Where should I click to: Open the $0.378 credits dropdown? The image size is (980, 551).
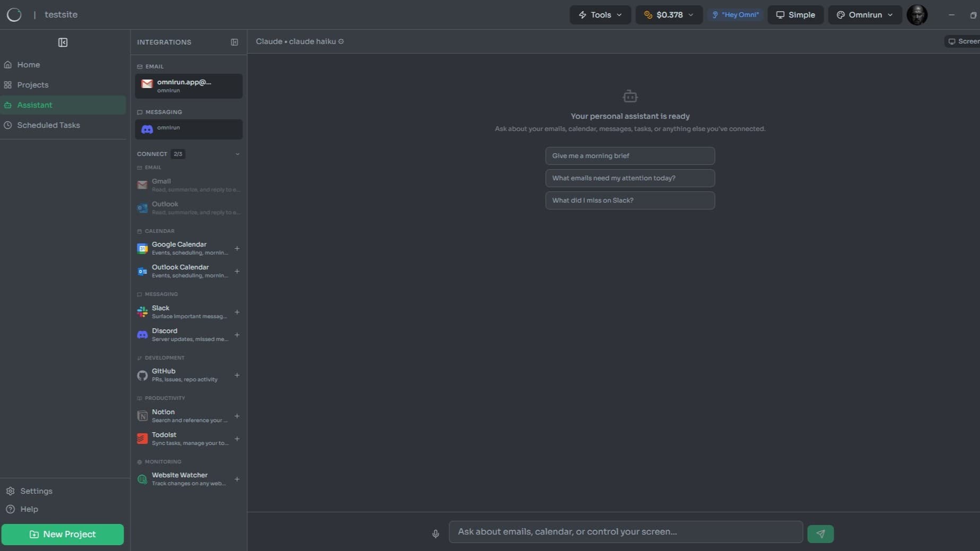coord(669,15)
